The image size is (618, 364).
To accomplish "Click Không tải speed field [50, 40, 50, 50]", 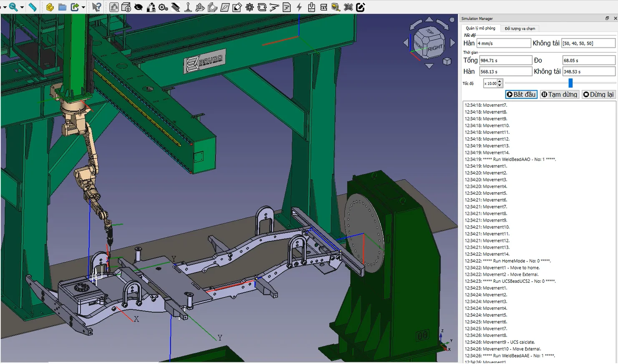I will (588, 43).
